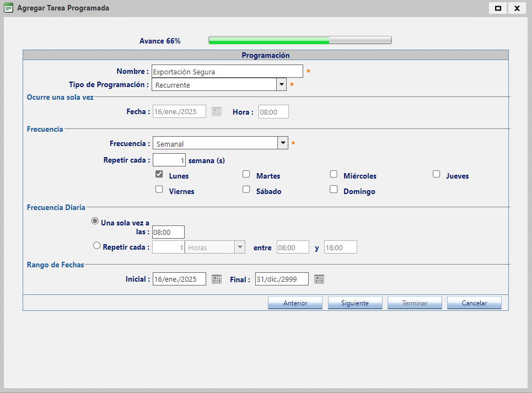Viewport: 532px width, 393px height.
Task: Open calendar picker for Final date
Action: 319,279
